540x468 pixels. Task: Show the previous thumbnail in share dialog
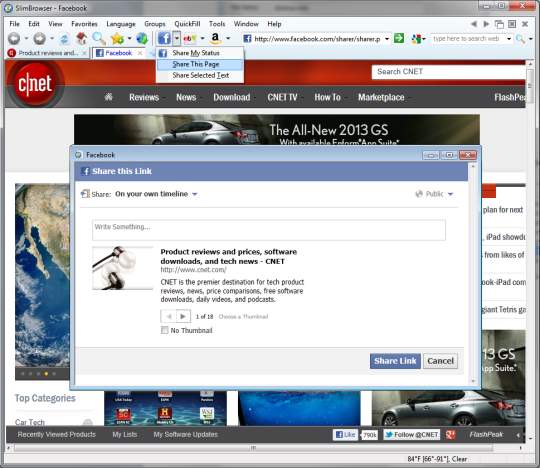pyautogui.click(x=168, y=316)
